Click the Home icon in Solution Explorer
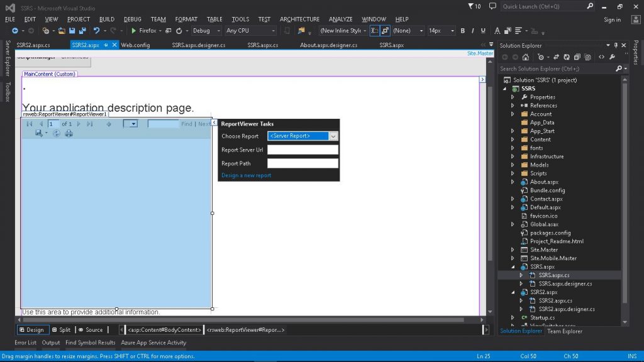This screenshot has height=362, width=644. [x=526, y=57]
